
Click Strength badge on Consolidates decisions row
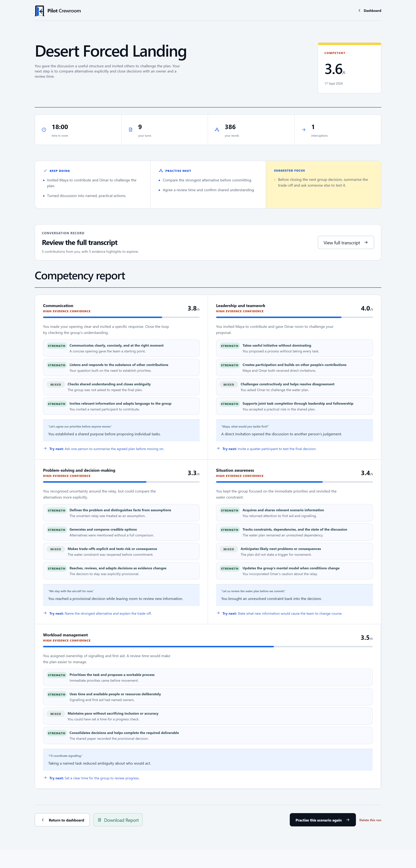[x=57, y=733]
